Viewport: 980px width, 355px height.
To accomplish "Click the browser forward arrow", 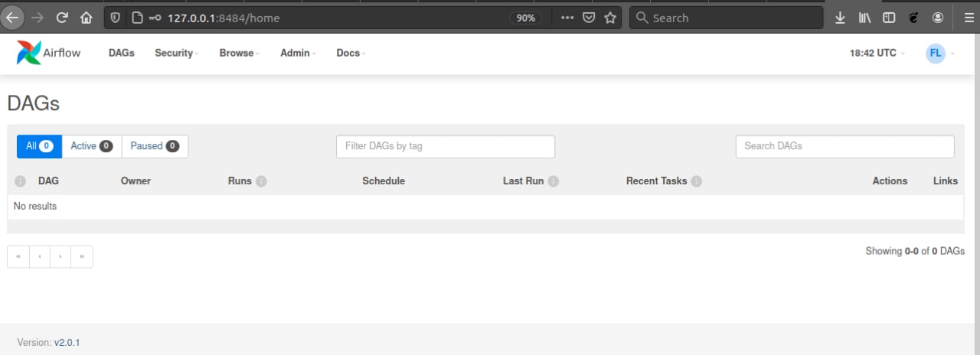I will pyautogui.click(x=37, y=18).
